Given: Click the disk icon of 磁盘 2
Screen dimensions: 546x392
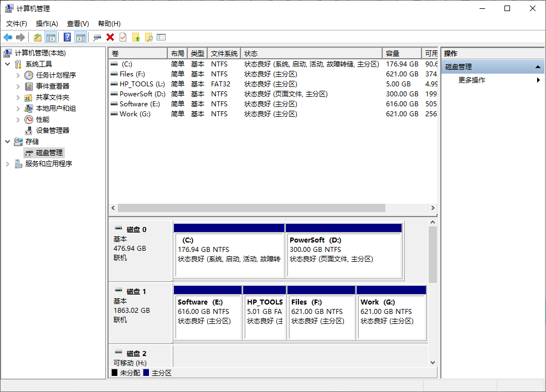Looking at the screenshot, I should (119, 352).
